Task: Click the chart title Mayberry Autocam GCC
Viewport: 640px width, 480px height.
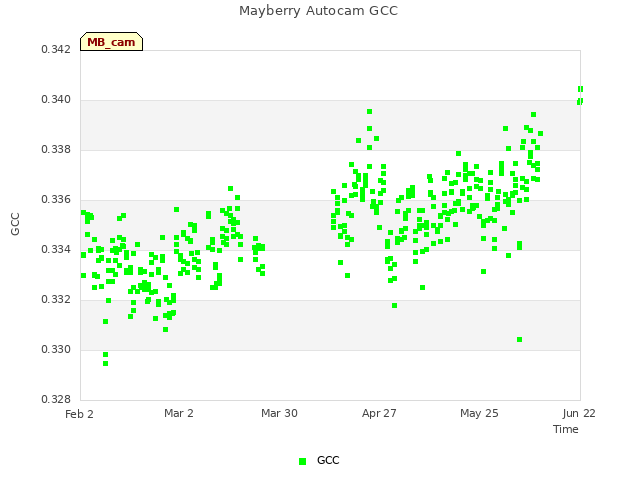Action: pyautogui.click(x=318, y=11)
